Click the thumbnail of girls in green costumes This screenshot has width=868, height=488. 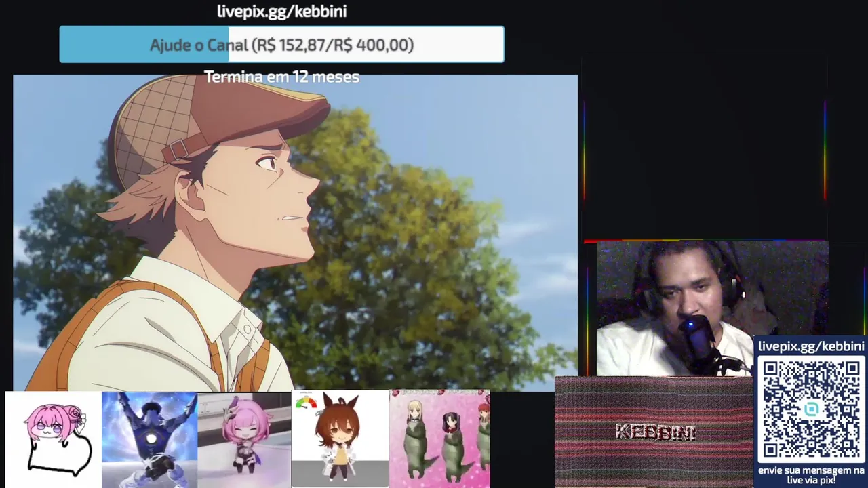[x=439, y=439]
